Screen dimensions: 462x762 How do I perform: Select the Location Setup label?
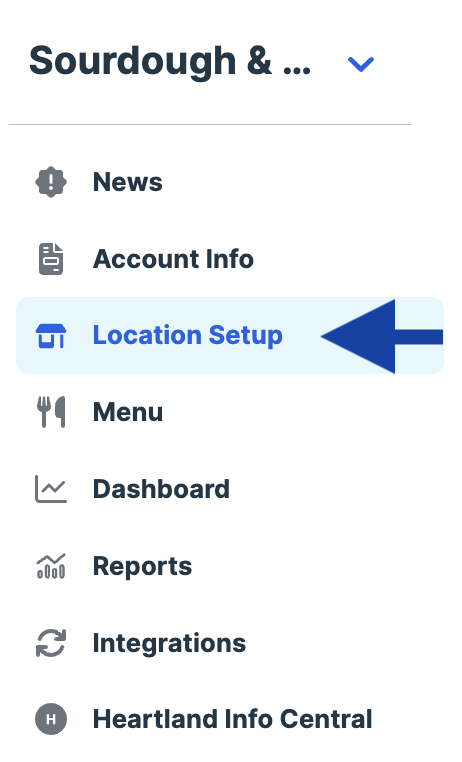[x=188, y=336]
